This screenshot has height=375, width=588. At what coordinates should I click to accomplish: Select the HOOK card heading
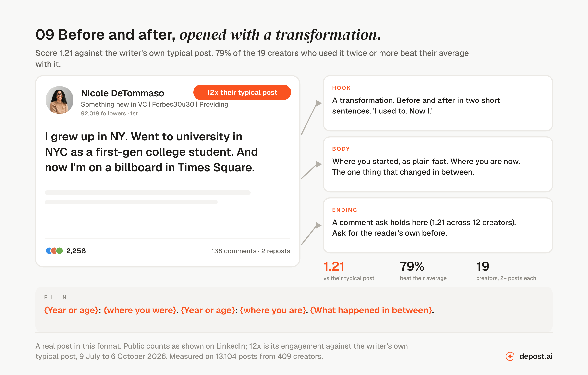(x=341, y=88)
